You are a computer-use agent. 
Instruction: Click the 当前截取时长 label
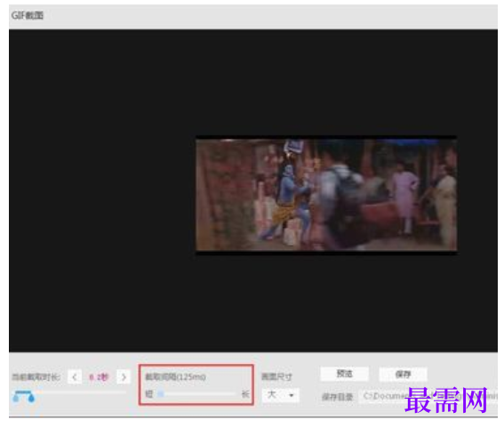tap(36, 376)
